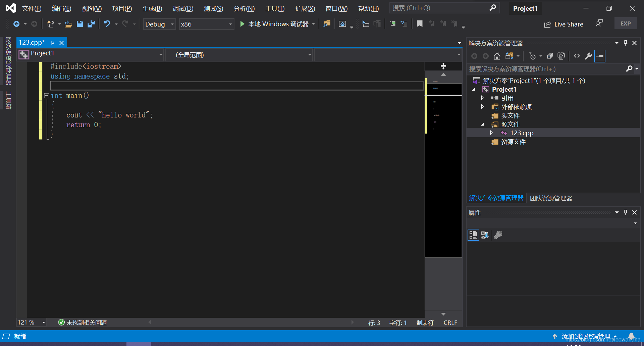Click 添加到源代码管理 in status bar
Screen dimensions: 644x346
tap(586, 336)
